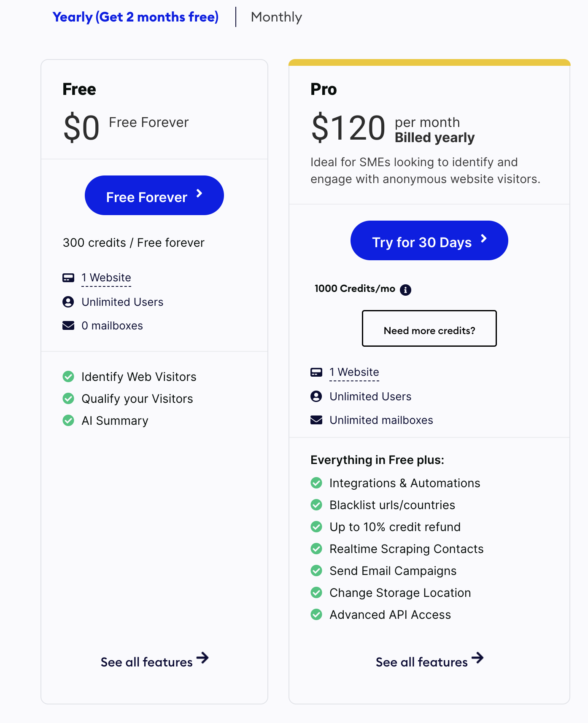
Task: Click the 1 Website link in Free plan
Action: (x=106, y=278)
